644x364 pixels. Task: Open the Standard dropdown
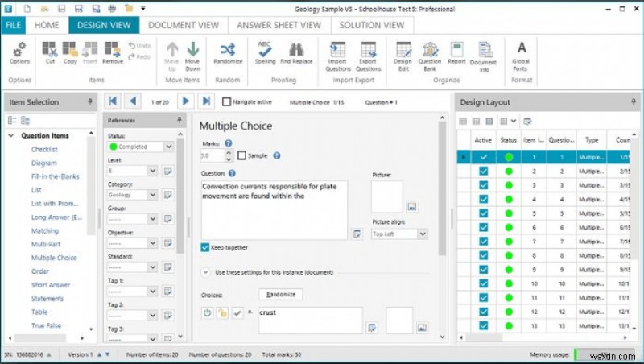tap(152, 267)
